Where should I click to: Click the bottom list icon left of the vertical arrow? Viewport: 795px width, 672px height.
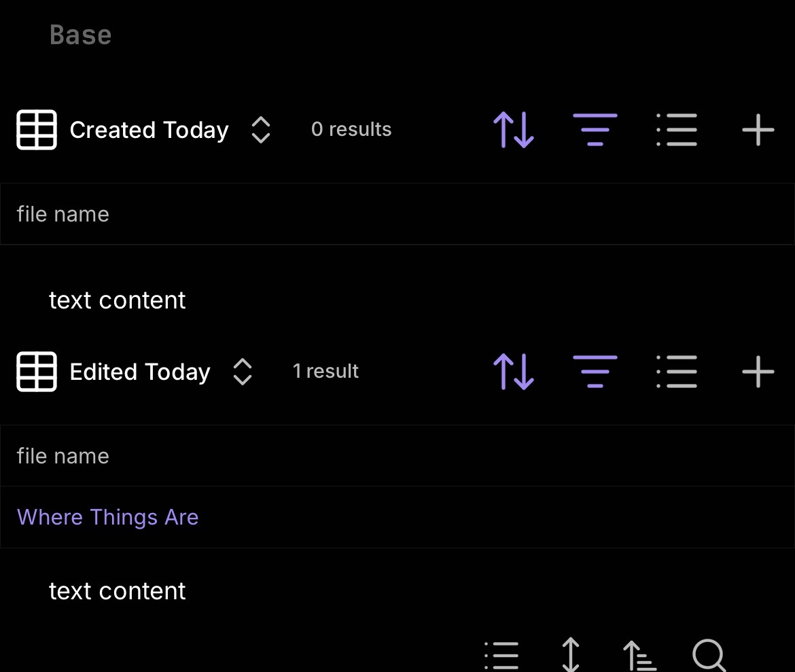coord(501,656)
